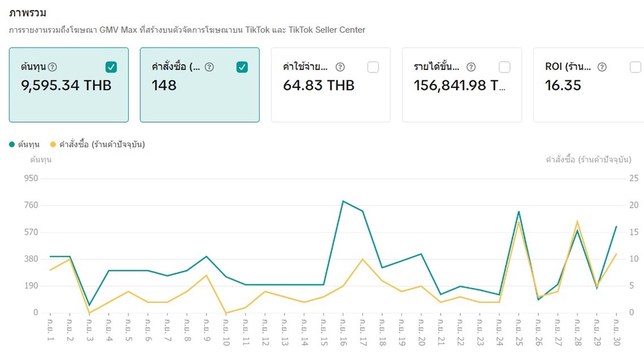Click the ก.ย. 28 orders peak point

577,222
